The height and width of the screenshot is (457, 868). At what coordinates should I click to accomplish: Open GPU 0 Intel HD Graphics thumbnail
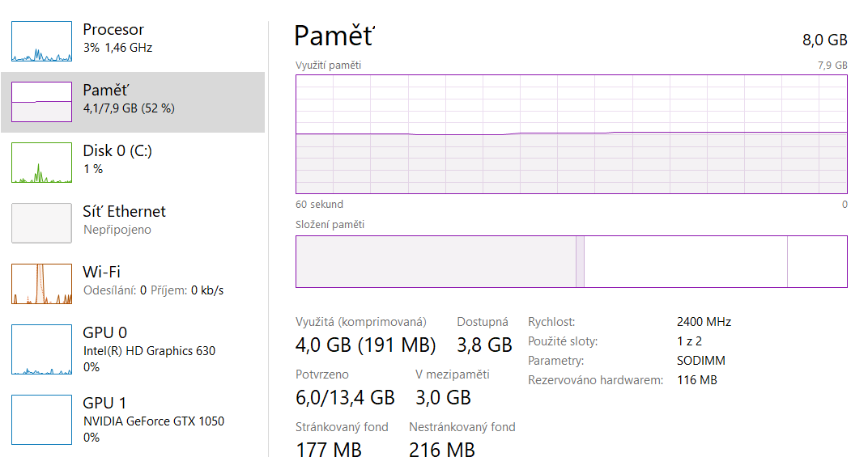click(x=41, y=349)
